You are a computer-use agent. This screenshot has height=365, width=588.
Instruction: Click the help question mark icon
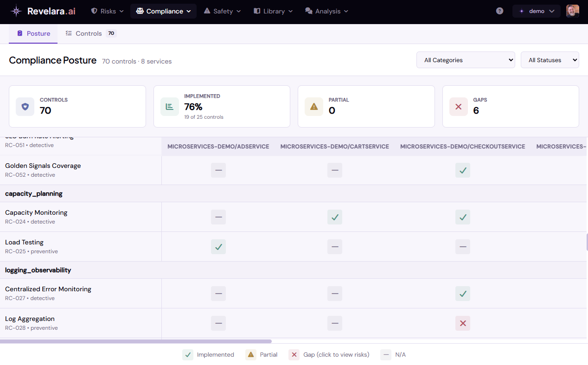[x=499, y=11]
